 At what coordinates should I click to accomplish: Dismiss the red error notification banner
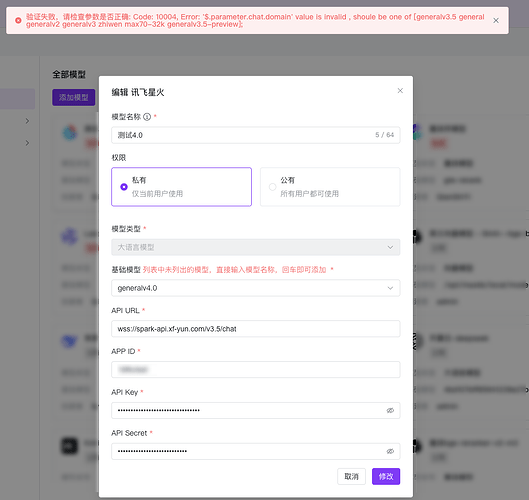pos(496,21)
